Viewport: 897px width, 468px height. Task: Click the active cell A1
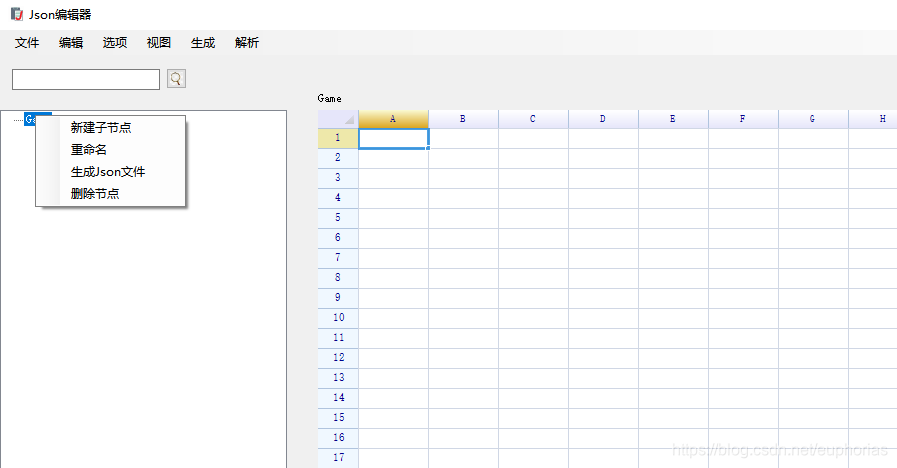click(394, 138)
